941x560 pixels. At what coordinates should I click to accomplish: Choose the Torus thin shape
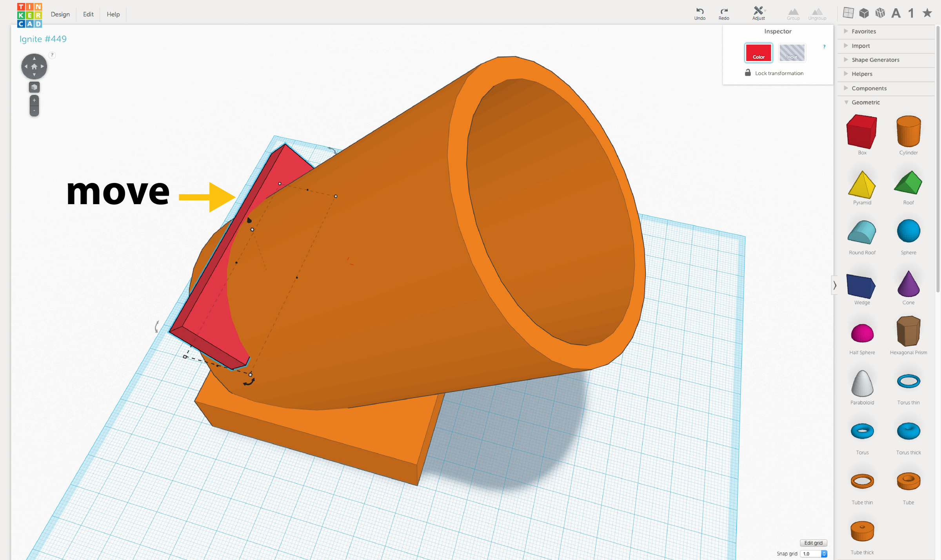coord(908,381)
